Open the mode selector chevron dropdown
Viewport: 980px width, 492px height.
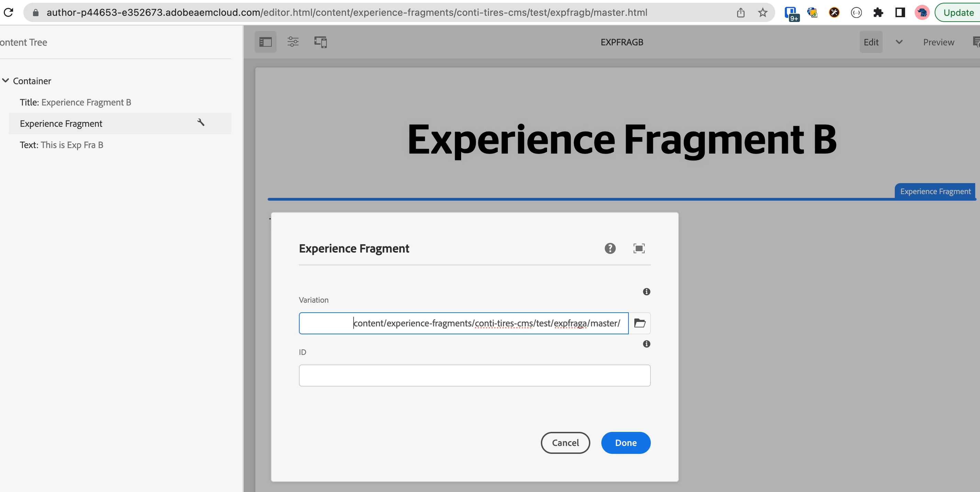click(x=899, y=42)
